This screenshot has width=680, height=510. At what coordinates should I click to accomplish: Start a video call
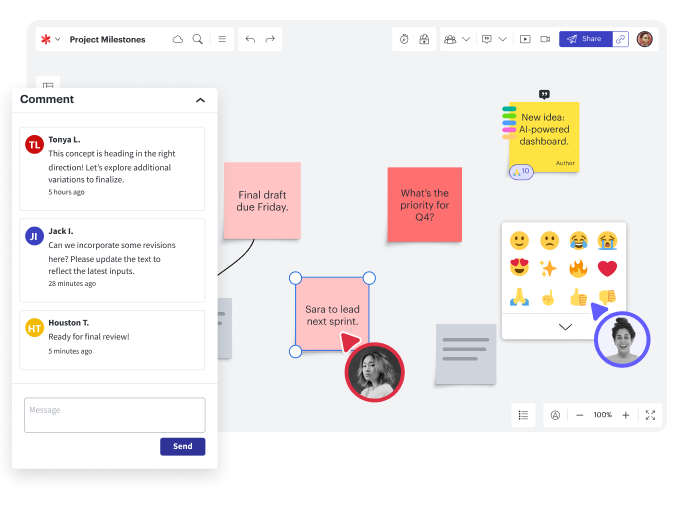pyautogui.click(x=546, y=39)
